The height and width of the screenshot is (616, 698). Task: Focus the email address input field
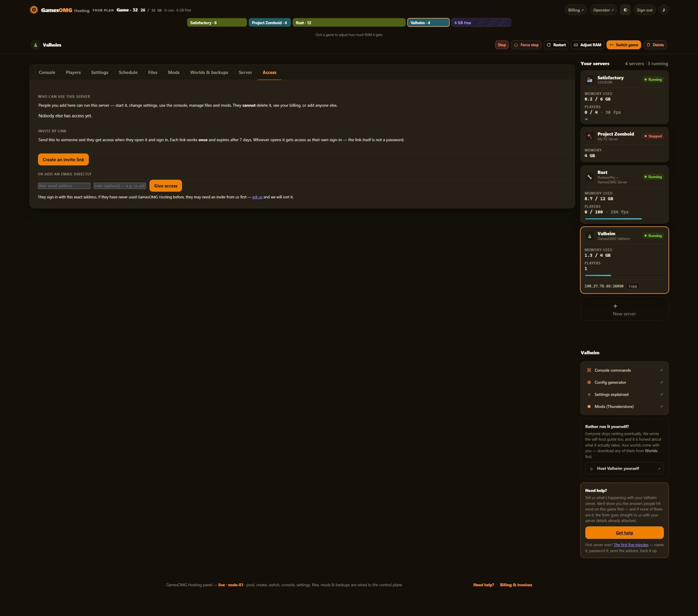click(x=64, y=186)
